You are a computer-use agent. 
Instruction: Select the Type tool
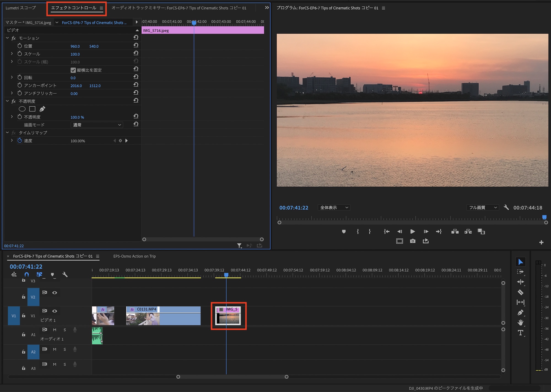tap(520, 333)
